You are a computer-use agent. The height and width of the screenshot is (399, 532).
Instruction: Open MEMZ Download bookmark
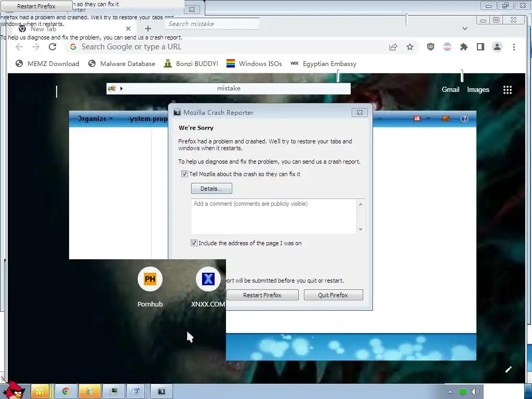pos(47,63)
